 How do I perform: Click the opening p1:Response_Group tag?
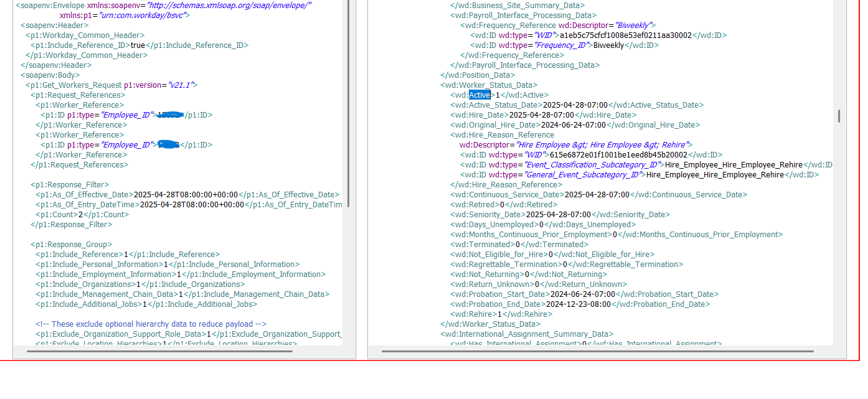click(x=72, y=244)
